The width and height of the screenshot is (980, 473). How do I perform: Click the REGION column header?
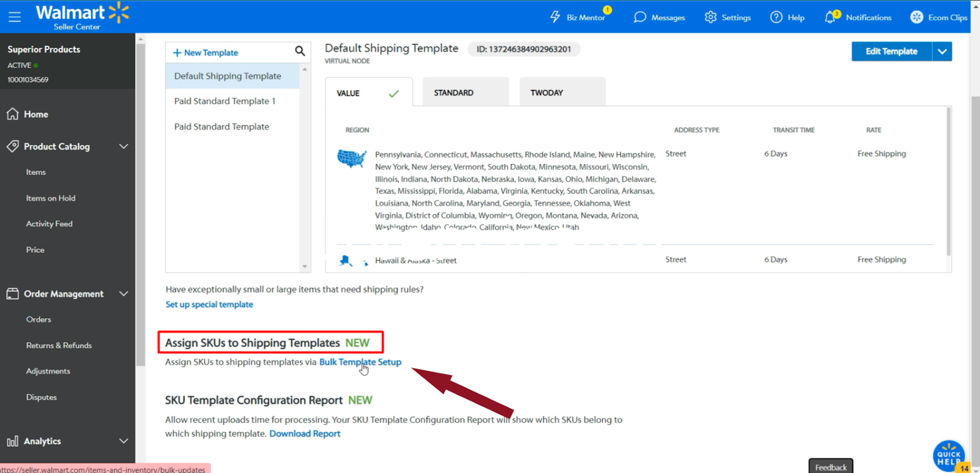[357, 130]
